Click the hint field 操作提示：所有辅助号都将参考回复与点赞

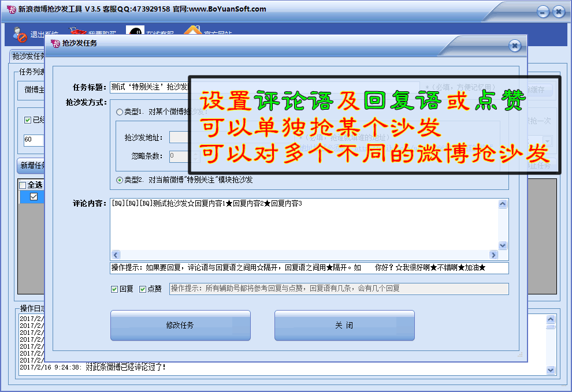339,289
